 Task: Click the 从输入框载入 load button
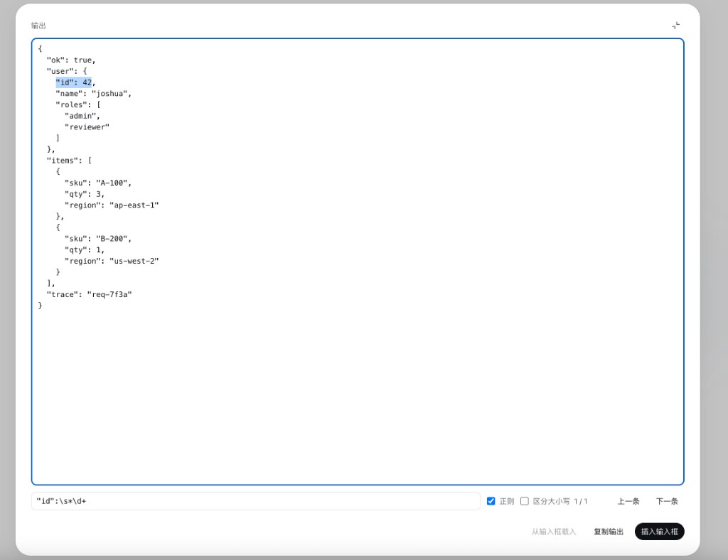(553, 532)
